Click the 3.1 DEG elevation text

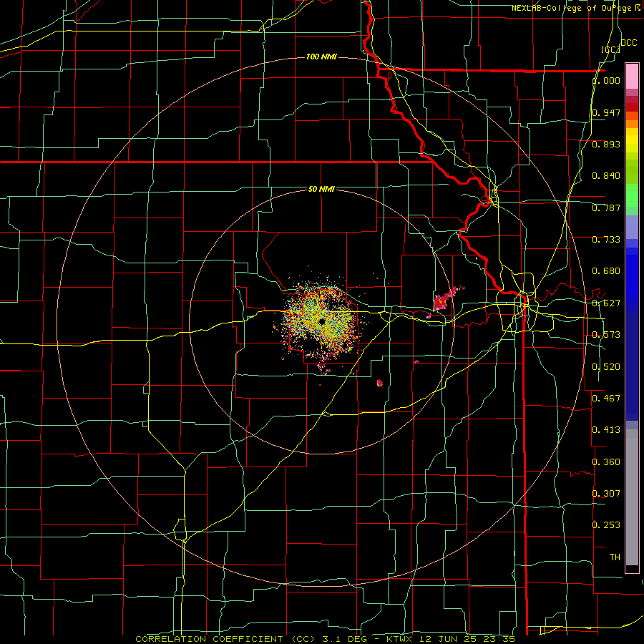pos(346,639)
